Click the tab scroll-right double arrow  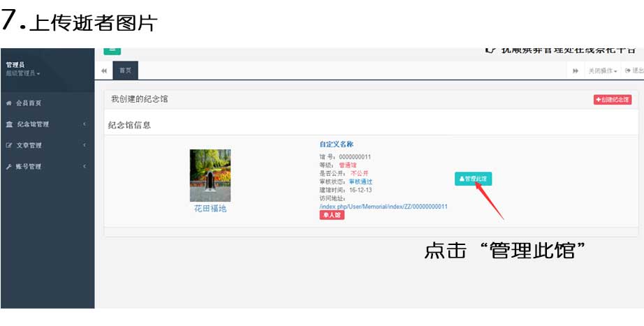pyautogui.click(x=576, y=71)
